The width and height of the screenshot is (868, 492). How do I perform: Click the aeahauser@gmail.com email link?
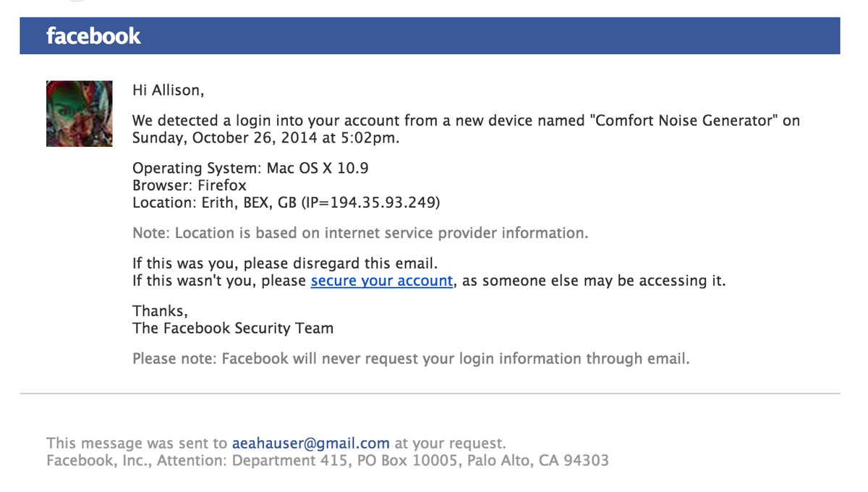(311, 443)
